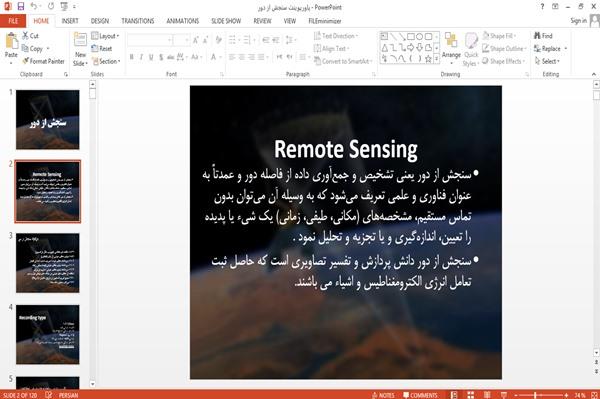Switch to the DESIGN ribbon tab
Screen dimensions: 600x399
99,21
